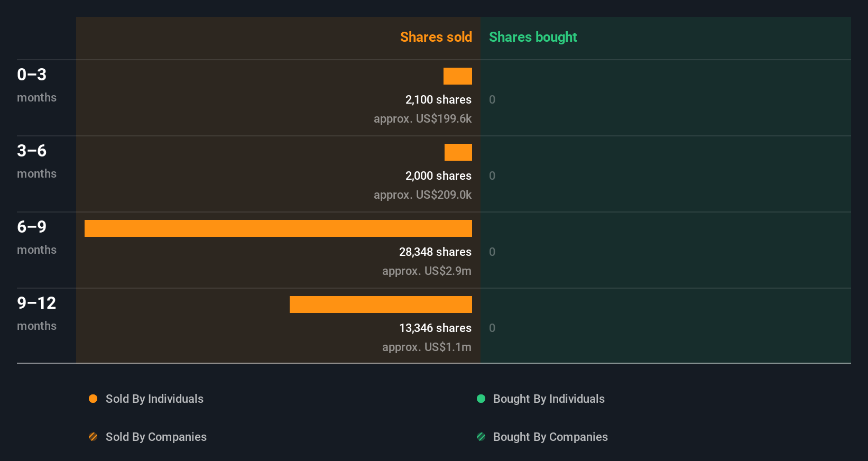
Task: Click the 13,346 shares value
Action: click(435, 328)
